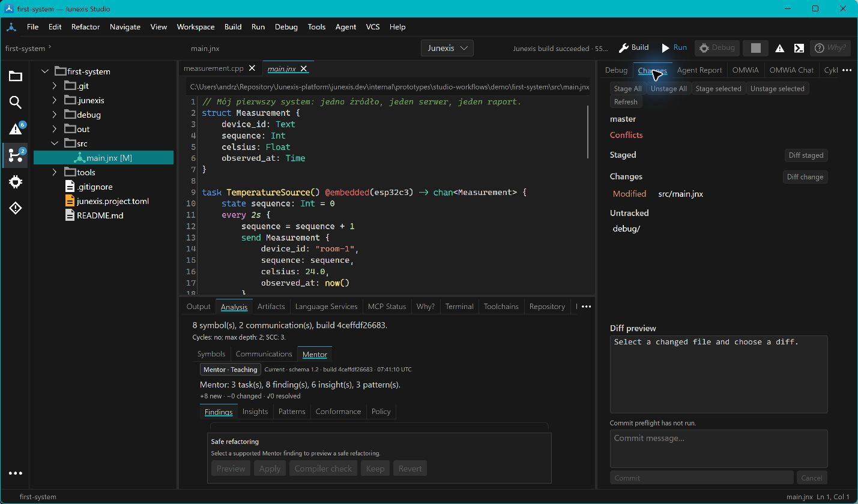This screenshot has height=504, width=858.
Task: Close the measurement.cpp editor tab
Action: [252, 68]
